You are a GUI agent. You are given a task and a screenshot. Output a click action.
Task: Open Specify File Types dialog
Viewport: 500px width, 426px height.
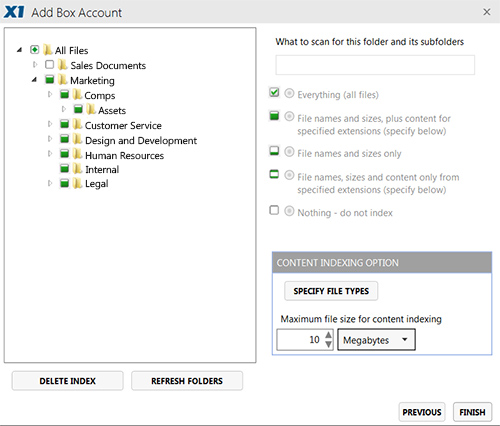tap(331, 291)
